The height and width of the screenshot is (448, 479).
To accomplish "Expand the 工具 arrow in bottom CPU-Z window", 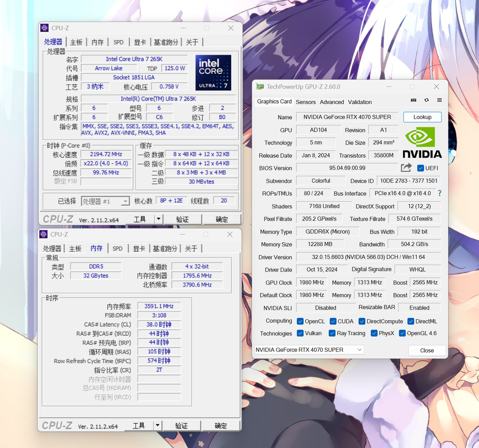I will (x=158, y=426).
